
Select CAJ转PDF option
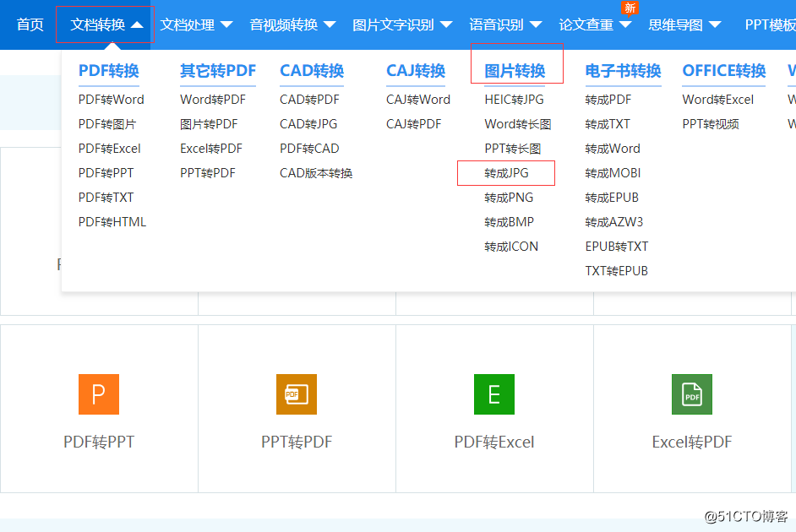click(x=414, y=124)
